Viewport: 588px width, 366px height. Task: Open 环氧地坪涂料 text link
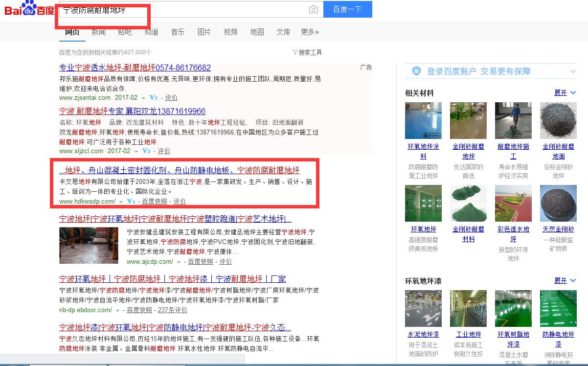tap(424, 151)
